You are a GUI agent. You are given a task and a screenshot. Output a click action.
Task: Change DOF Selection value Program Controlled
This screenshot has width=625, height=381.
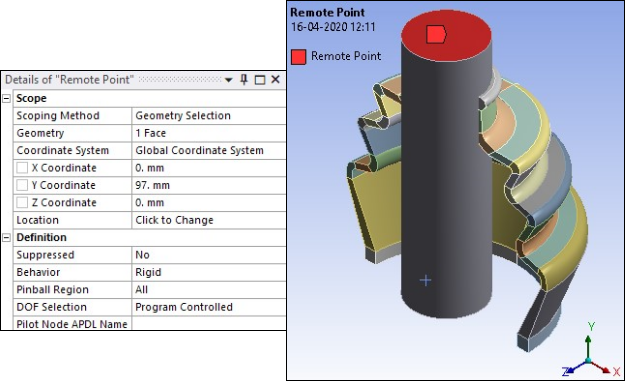(209, 307)
